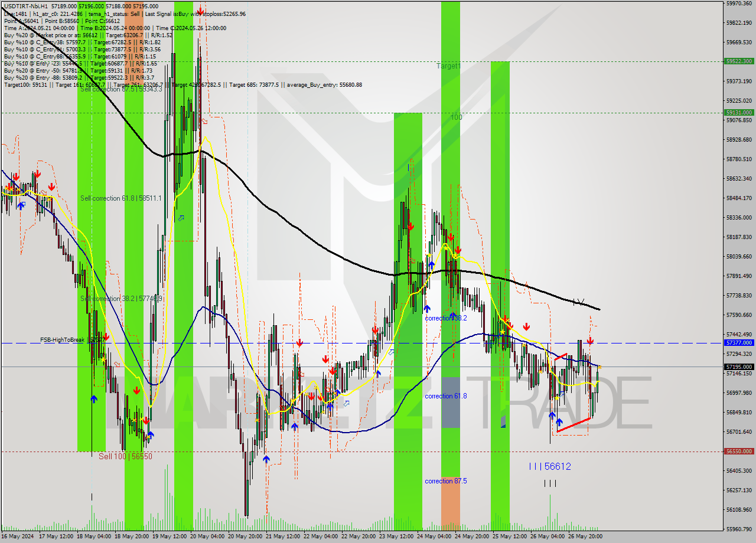Click the 'Target100: 59131' summary line
Viewport: 756px width, 543px height.
[183, 84]
